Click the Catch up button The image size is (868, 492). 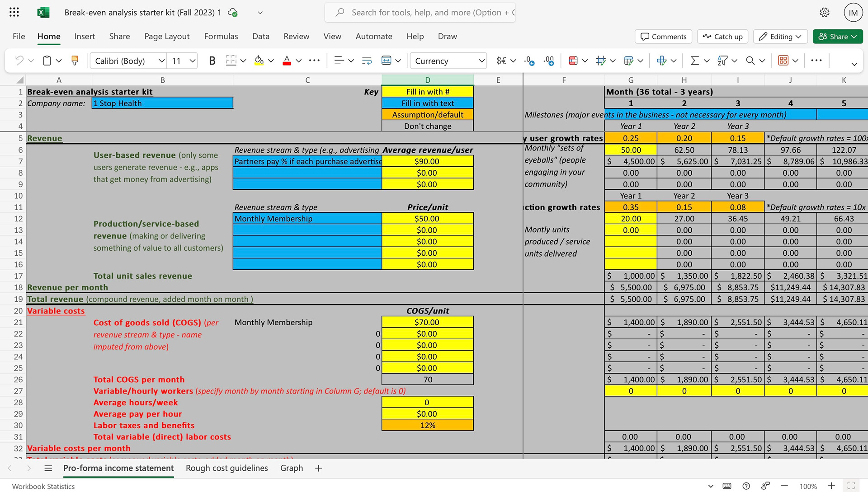tap(722, 37)
